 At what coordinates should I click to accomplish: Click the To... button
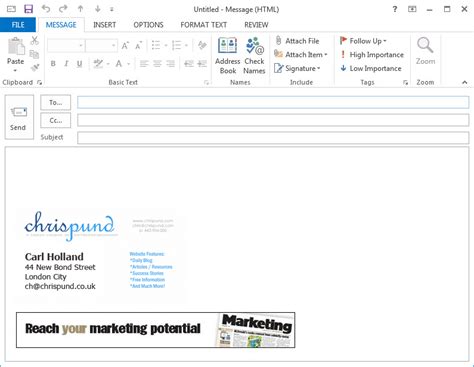[55, 103]
